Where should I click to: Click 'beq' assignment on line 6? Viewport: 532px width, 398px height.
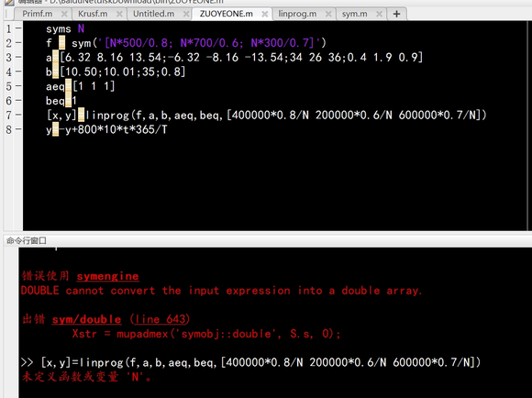click(x=61, y=101)
